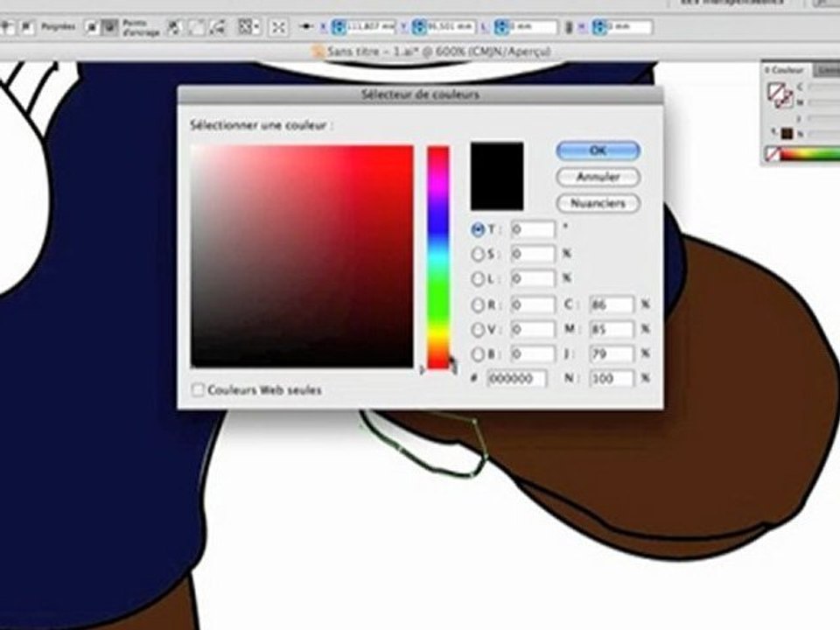The height and width of the screenshot is (630, 840).
Task: Convert selected anchor points to smooth
Action: [27, 26]
